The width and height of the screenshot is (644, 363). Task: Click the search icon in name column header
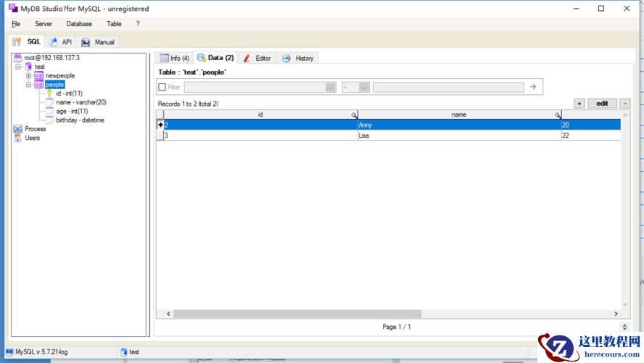558,115
